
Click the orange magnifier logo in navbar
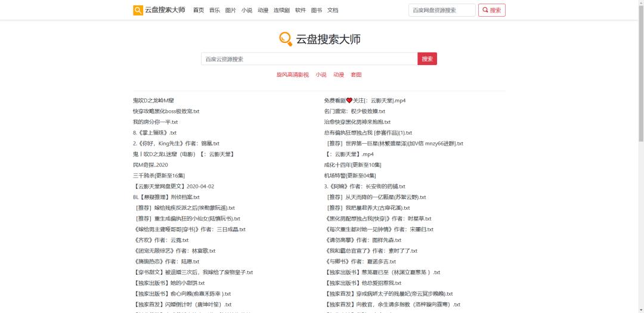click(138, 10)
